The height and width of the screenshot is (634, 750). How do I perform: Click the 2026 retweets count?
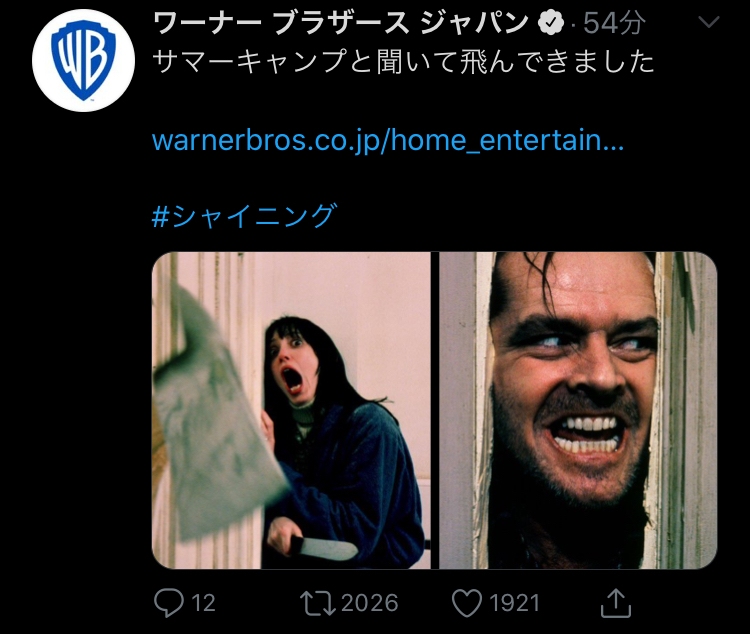coord(369,603)
